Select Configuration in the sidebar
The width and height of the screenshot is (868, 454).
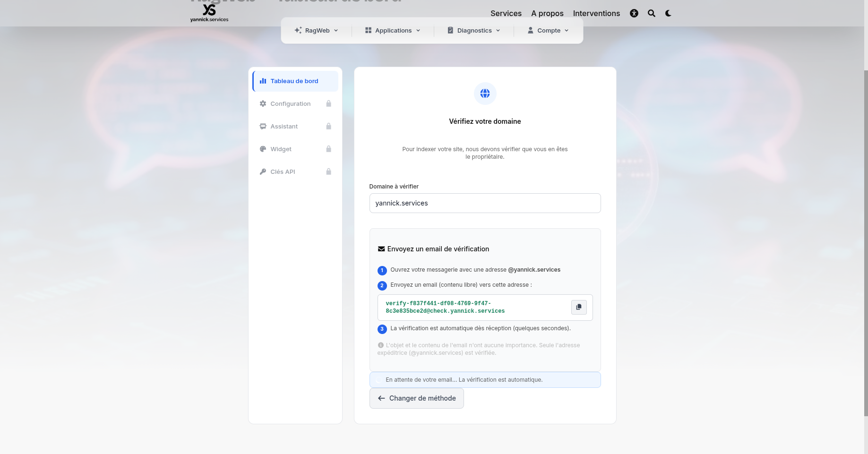pos(295,103)
